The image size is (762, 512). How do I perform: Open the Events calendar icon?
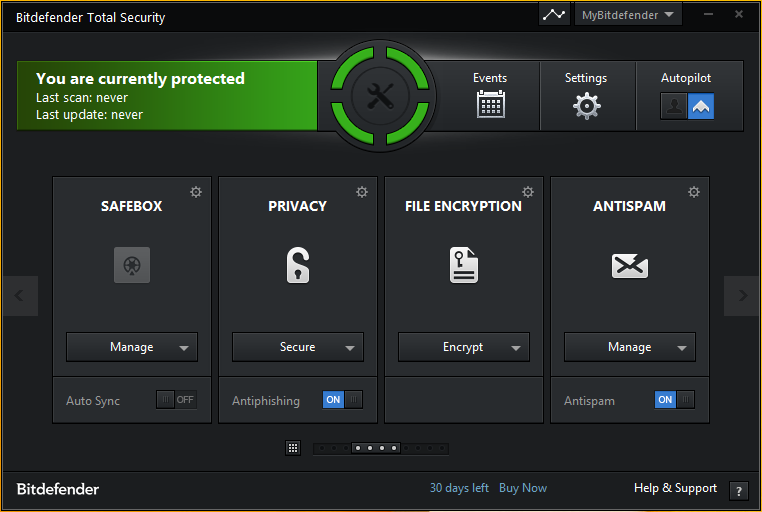pos(490,103)
